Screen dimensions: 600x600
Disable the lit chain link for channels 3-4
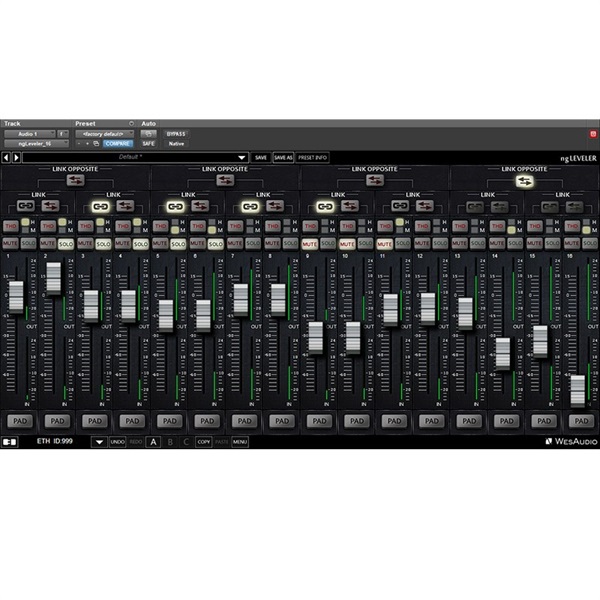click(x=100, y=205)
